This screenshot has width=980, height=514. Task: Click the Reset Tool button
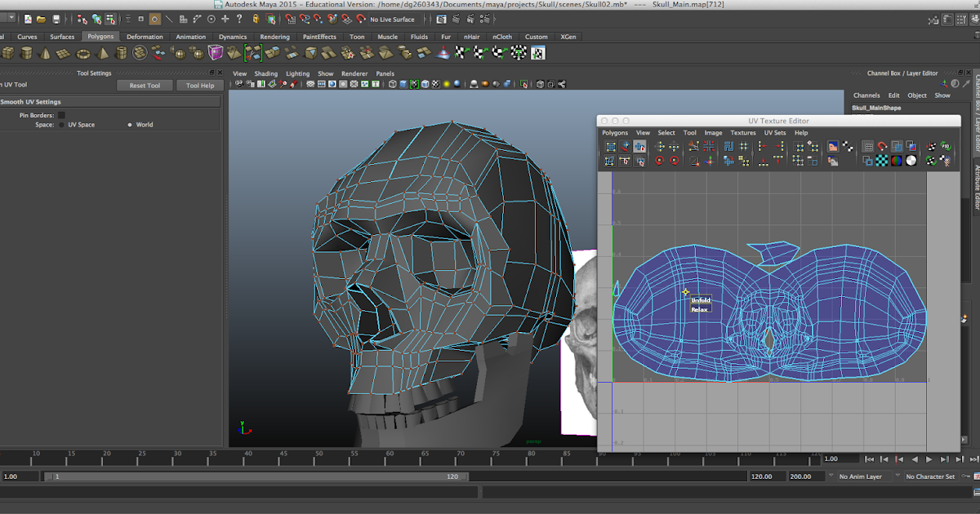click(x=145, y=85)
